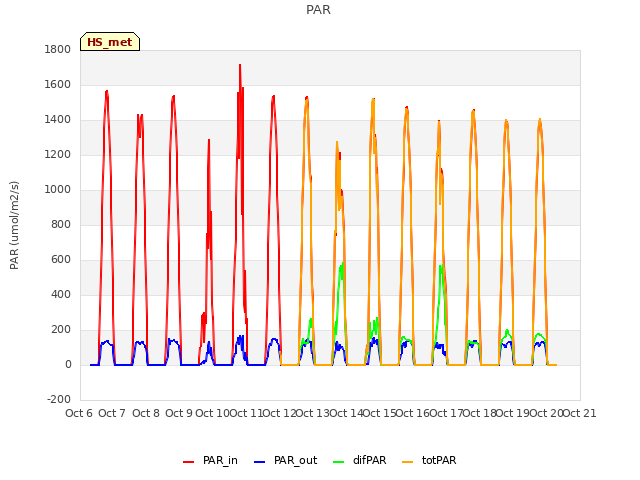Viewport: 640px width, 480px height.
Task: Toggle the totPAR legend entry
Action: pos(429,460)
